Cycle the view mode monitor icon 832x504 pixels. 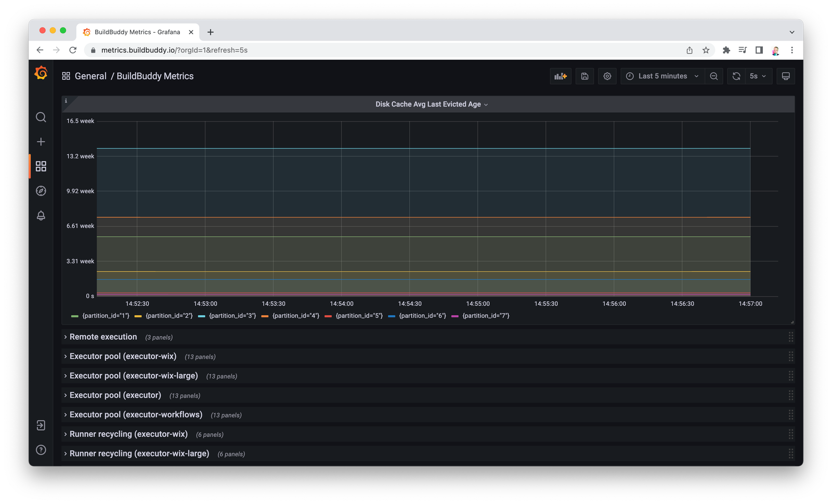786,76
